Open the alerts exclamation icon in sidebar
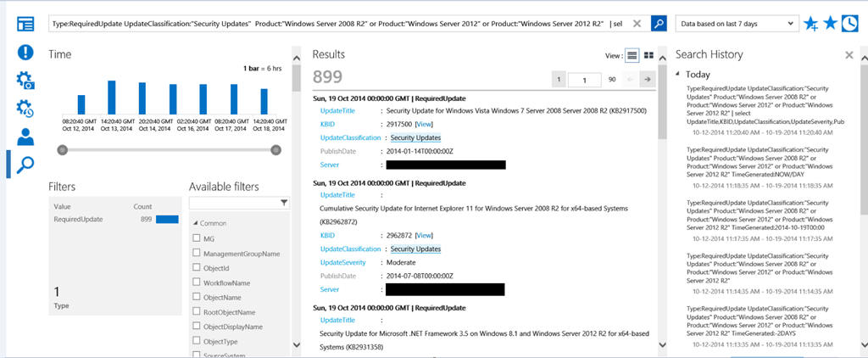The width and height of the screenshot is (868, 358). (26, 52)
